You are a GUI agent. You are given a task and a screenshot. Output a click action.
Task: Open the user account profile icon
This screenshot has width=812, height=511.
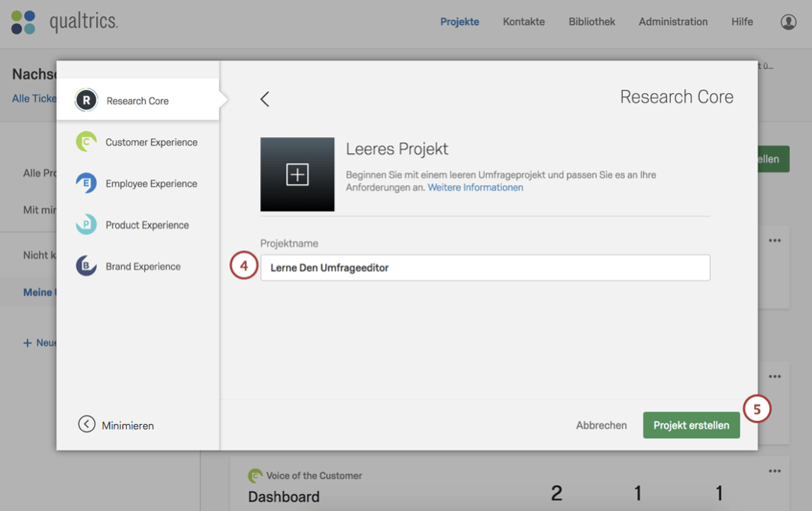pyautogui.click(x=788, y=22)
